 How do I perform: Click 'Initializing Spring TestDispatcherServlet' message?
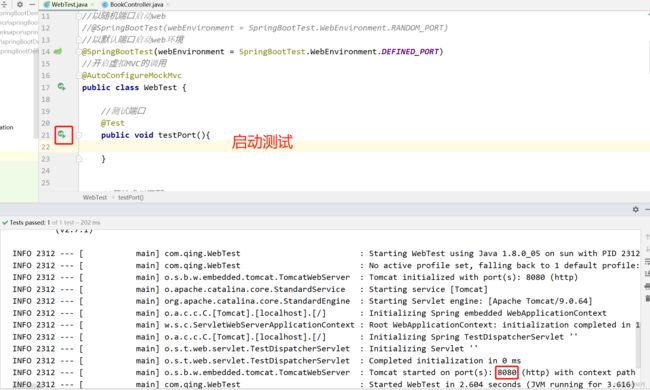click(473, 337)
